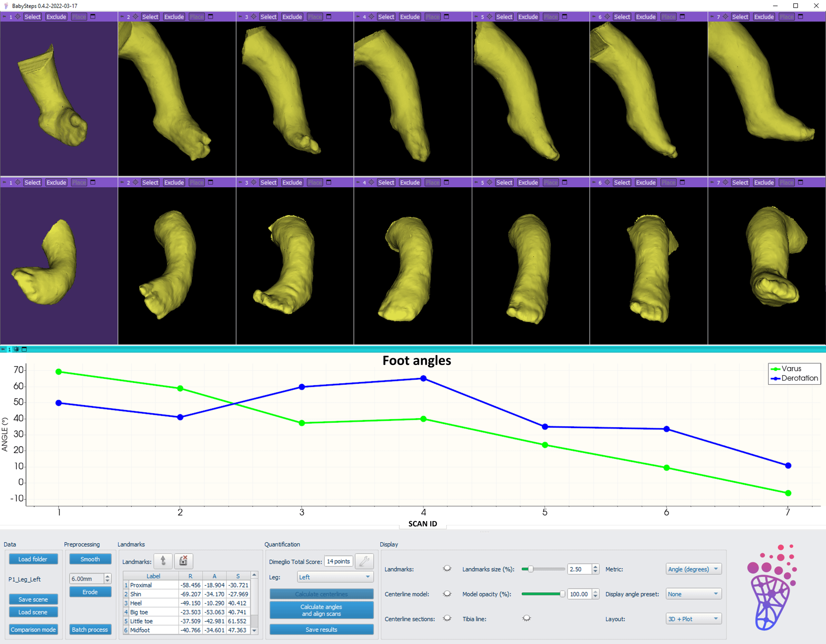Expand the Layout dropdown 3D + Plot
The height and width of the screenshot is (644, 826).
[x=693, y=619]
